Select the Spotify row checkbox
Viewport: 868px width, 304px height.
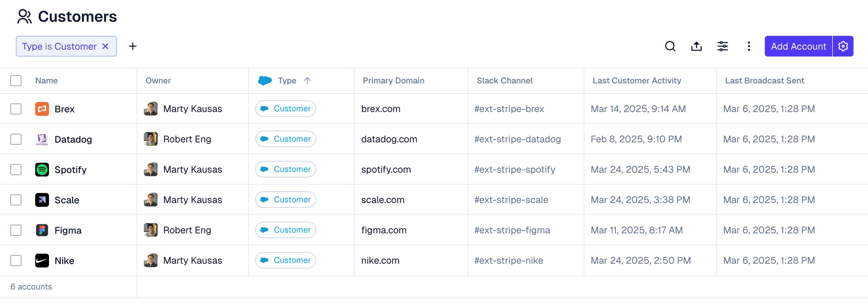click(16, 170)
